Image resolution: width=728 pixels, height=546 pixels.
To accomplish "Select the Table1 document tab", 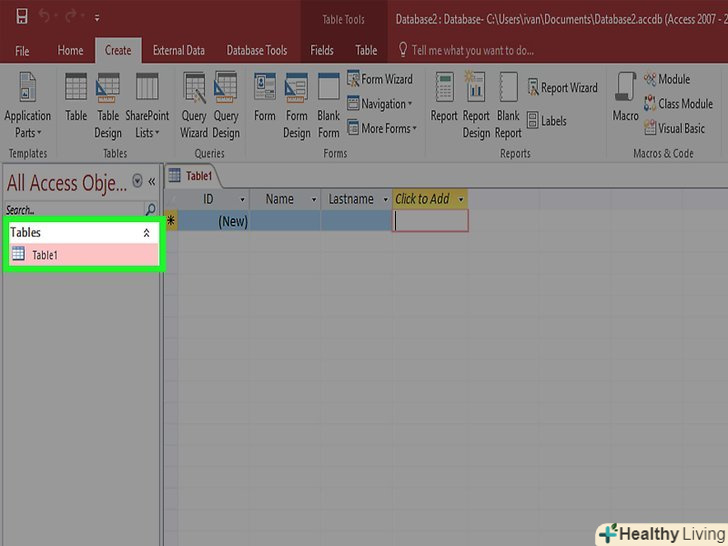I will [191, 176].
